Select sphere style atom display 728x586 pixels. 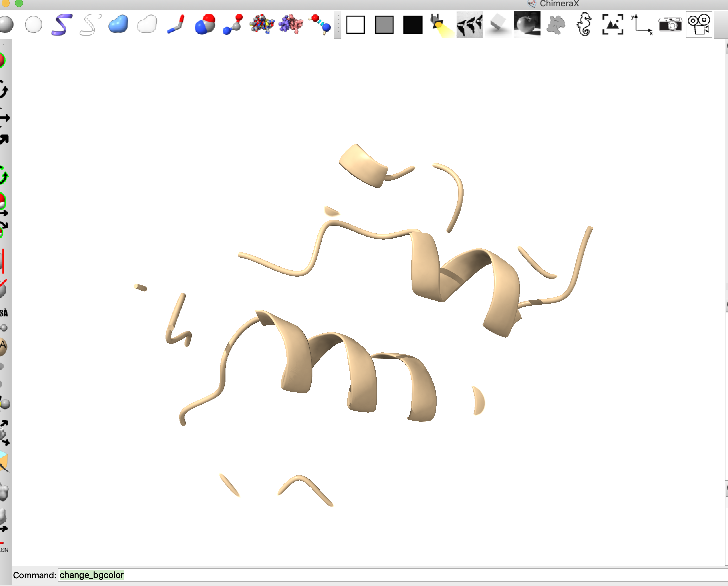(x=204, y=24)
